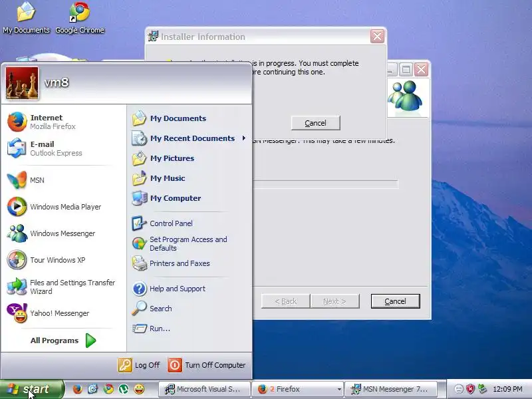The height and width of the screenshot is (399, 532).
Task: Open Google Chrome desktop shortcut
Action: pos(80,18)
